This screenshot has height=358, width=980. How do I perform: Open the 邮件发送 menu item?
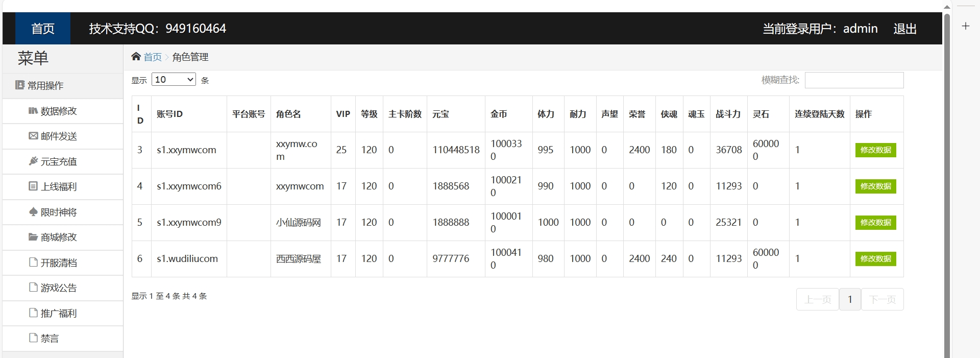coord(63,136)
